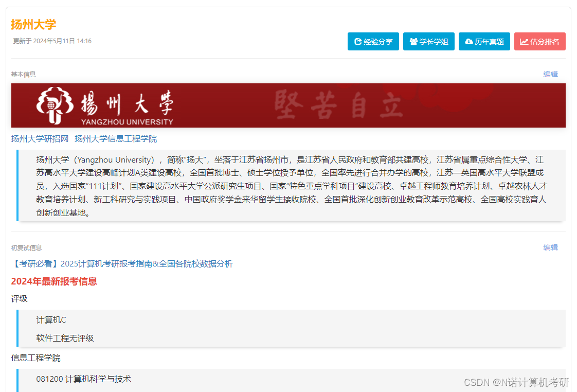The height and width of the screenshot is (392, 577).
Task: Open the 扬州大学信息工程学院 link
Action: pyautogui.click(x=116, y=139)
